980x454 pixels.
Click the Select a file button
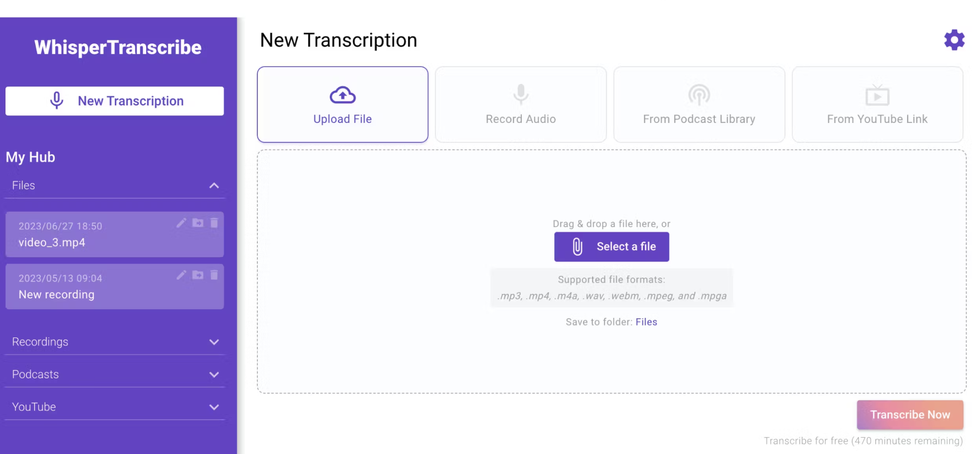(x=611, y=247)
